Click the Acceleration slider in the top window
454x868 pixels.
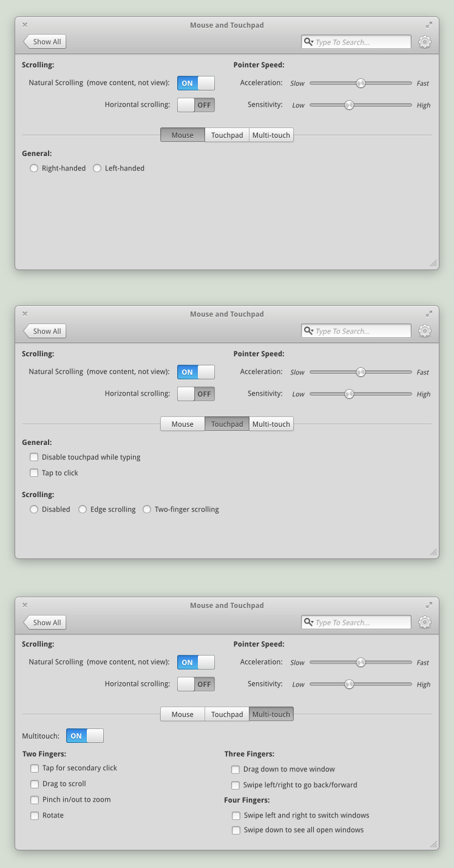click(x=361, y=83)
